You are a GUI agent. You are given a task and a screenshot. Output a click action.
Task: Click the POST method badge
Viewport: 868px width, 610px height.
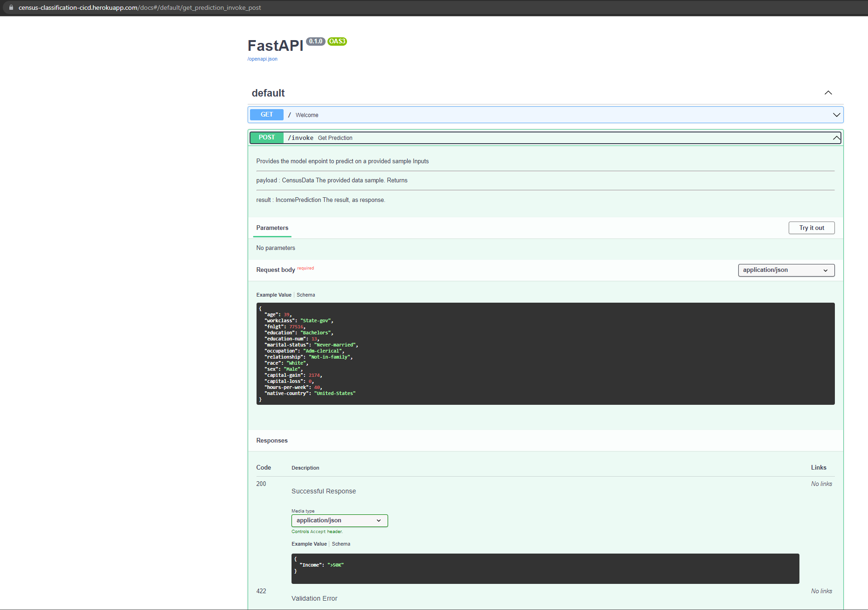pyautogui.click(x=267, y=138)
